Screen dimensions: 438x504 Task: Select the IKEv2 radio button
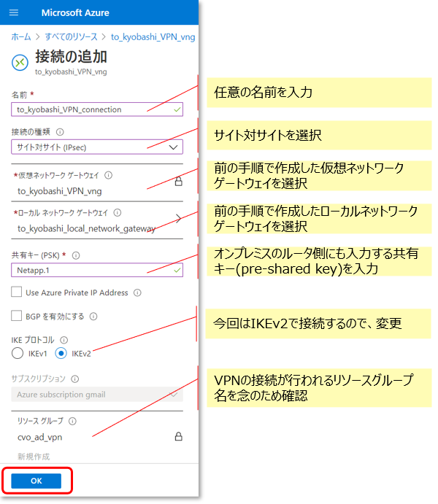coord(61,353)
